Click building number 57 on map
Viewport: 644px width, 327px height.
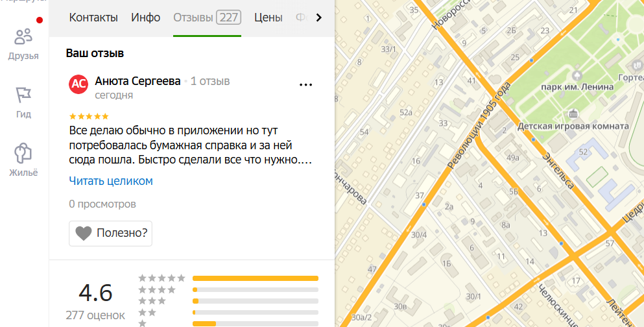(610, 243)
